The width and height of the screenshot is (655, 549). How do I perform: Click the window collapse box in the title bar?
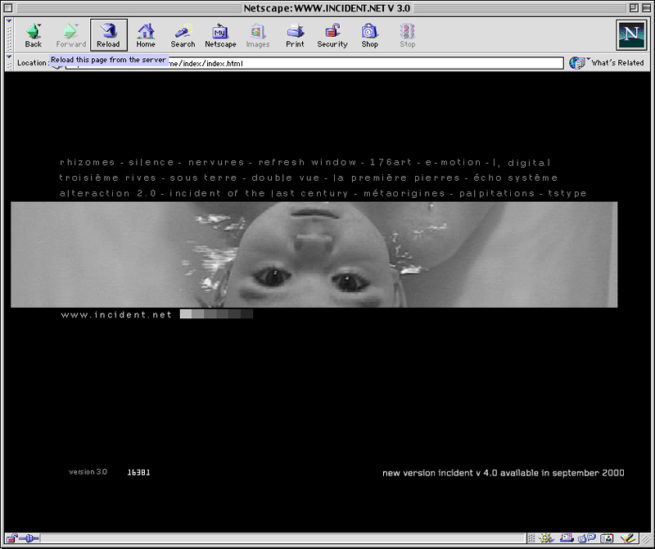pyautogui.click(x=643, y=9)
